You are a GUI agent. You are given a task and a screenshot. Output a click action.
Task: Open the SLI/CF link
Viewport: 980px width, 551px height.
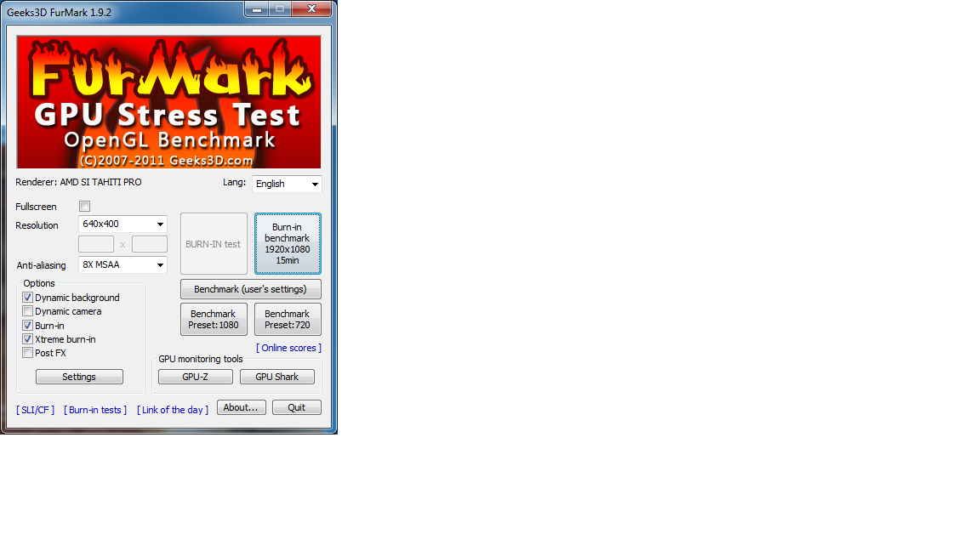pyautogui.click(x=35, y=410)
